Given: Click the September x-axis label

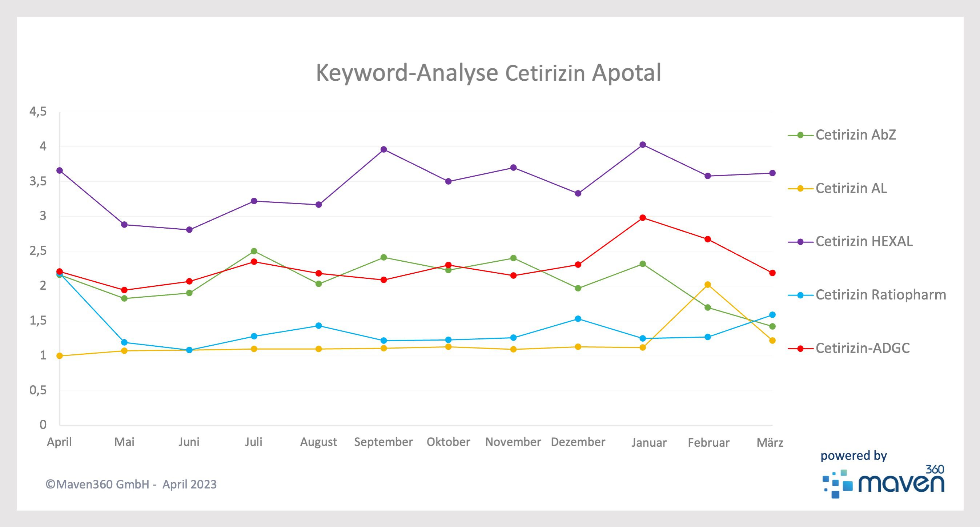Looking at the screenshot, I should (383, 442).
